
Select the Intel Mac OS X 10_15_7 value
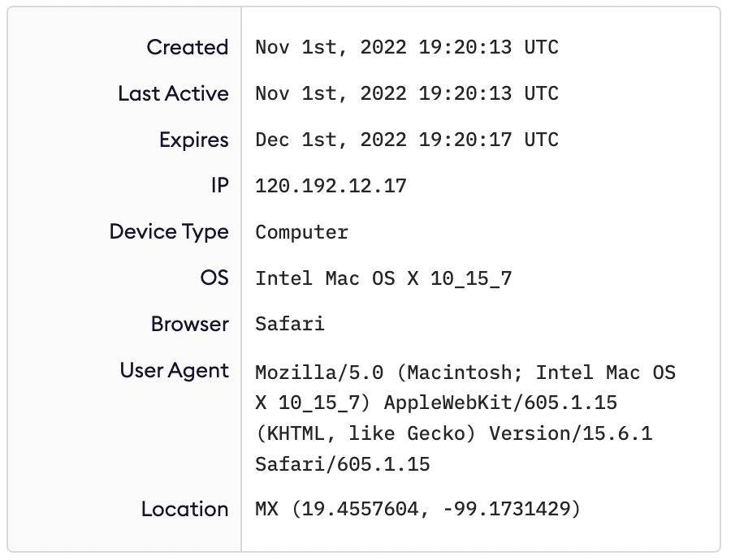(383, 278)
